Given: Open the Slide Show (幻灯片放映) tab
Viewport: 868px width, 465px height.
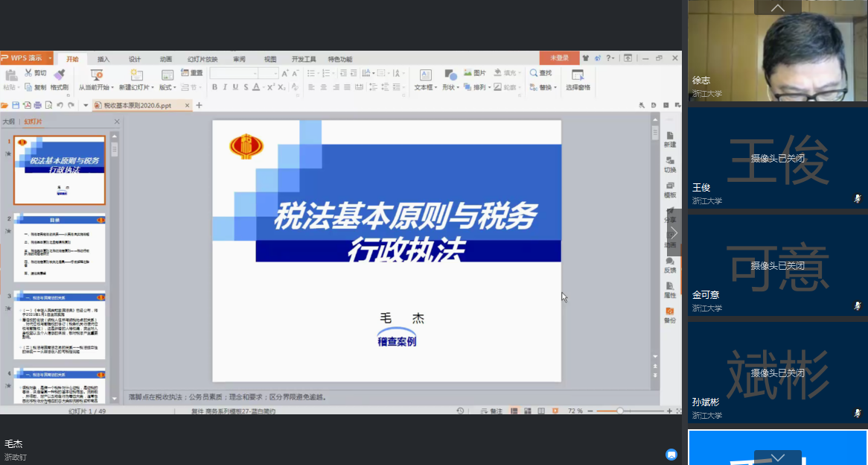Looking at the screenshot, I should click(202, 59).
